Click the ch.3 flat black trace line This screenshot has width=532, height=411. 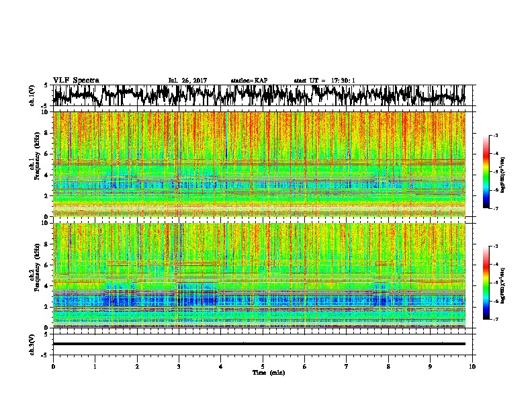pos(259,344)
